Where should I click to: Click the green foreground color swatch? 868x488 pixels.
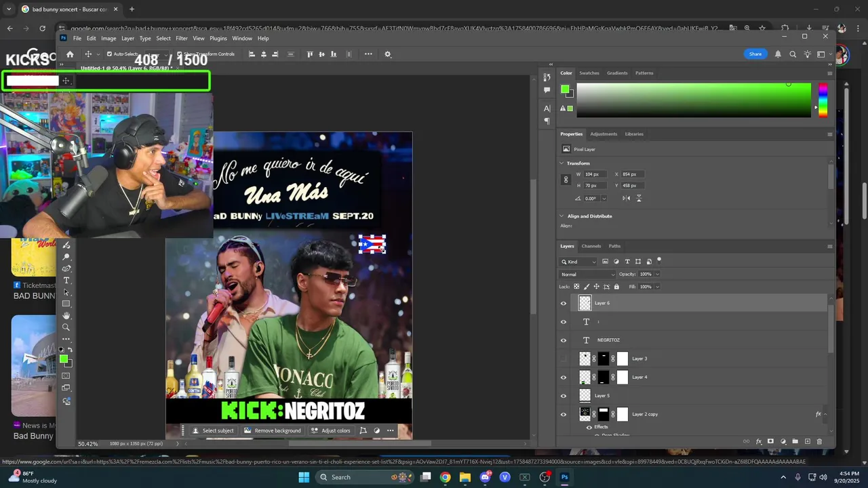64,359
